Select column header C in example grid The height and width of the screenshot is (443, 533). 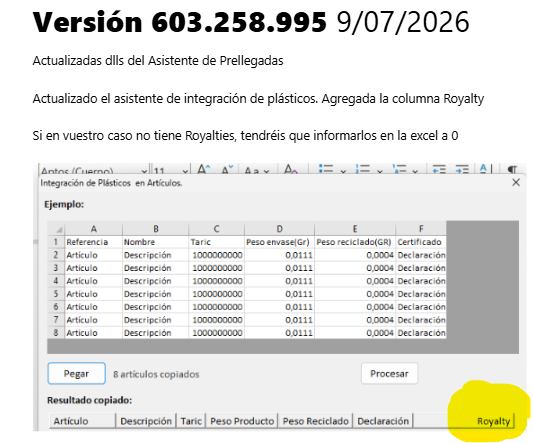tap(217, 229)
